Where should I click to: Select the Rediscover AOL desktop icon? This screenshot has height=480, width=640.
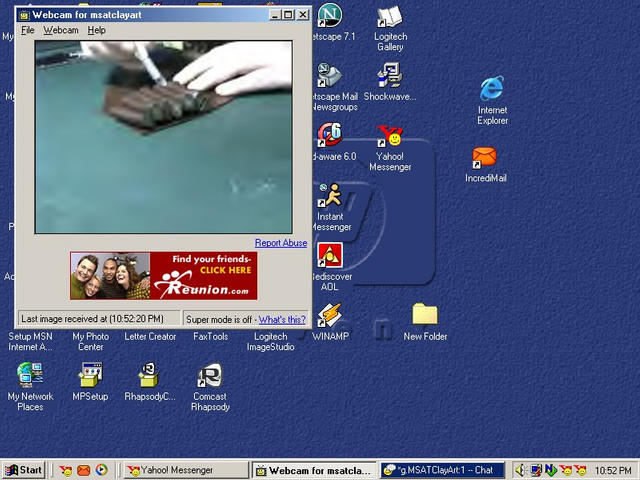point(330,255)
